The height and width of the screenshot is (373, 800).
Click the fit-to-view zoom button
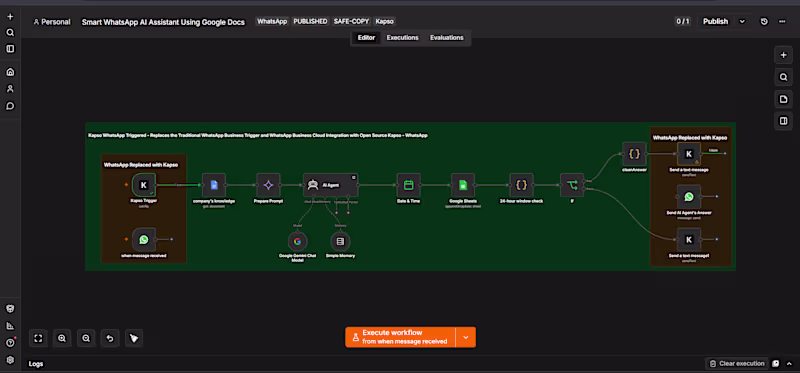point(38,338)
